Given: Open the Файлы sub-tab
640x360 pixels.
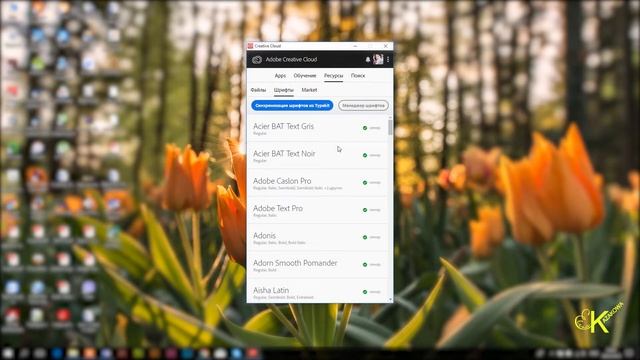Looking at the screenshot, I should click(258, 90).
